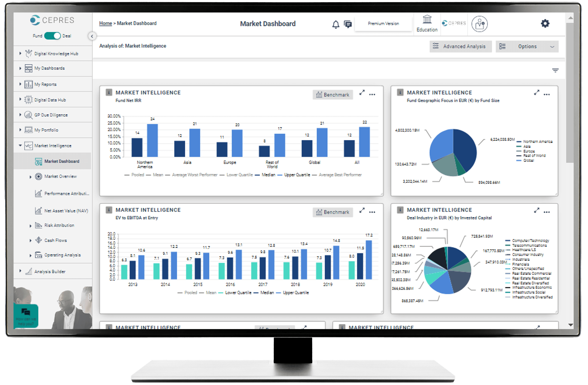Screen dimensions: 588x385
Task: Click the info icon on Fund Net IRR card
Action: (109, 92)
